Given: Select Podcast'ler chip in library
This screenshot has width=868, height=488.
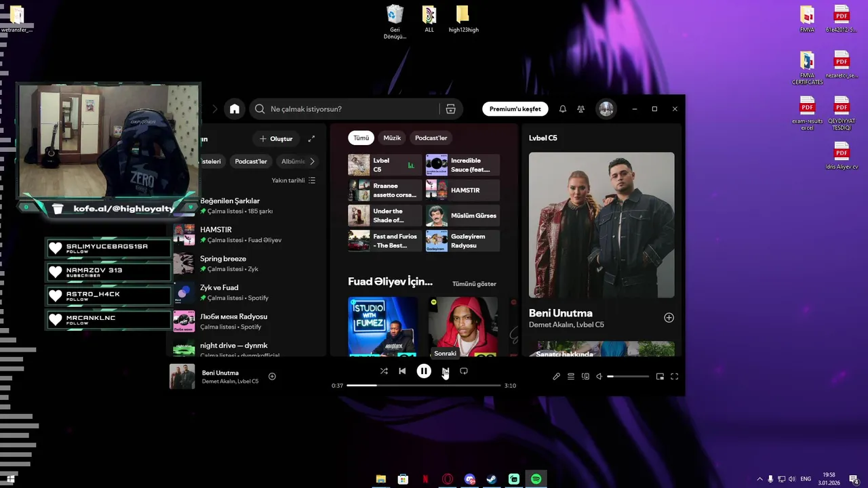Looking at the screenshot, I should click(251, 161).
